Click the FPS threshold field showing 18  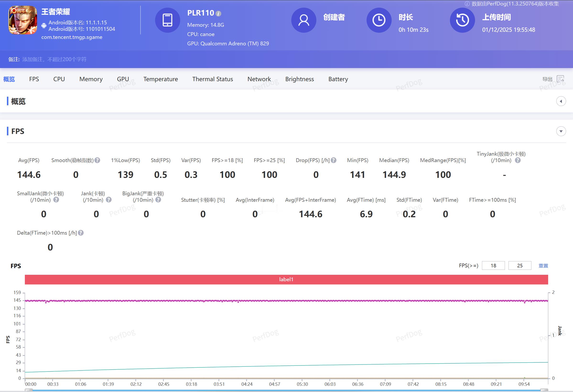[x=493, y=266]
